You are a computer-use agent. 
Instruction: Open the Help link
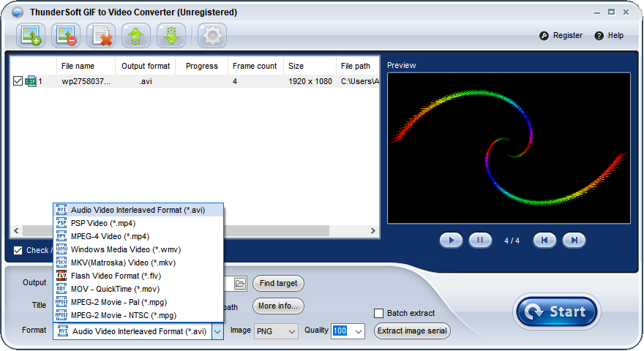point(615,36)
